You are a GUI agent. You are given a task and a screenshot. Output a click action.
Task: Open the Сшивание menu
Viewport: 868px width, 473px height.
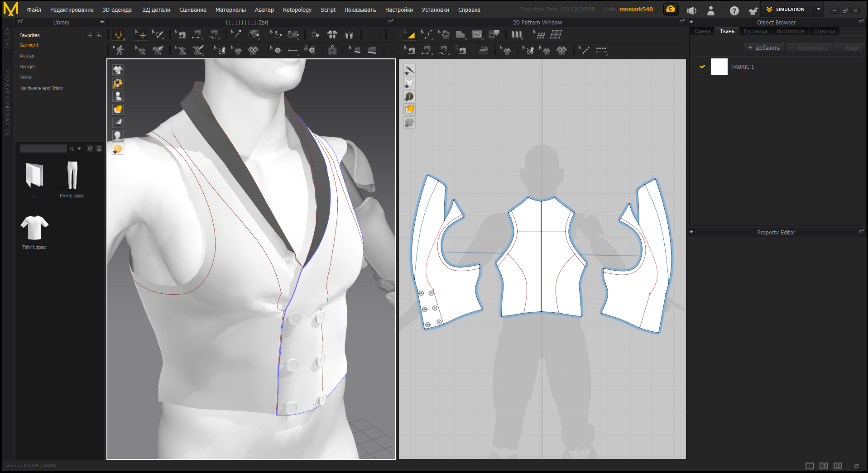pyautogui.click(x=193, y=10)
